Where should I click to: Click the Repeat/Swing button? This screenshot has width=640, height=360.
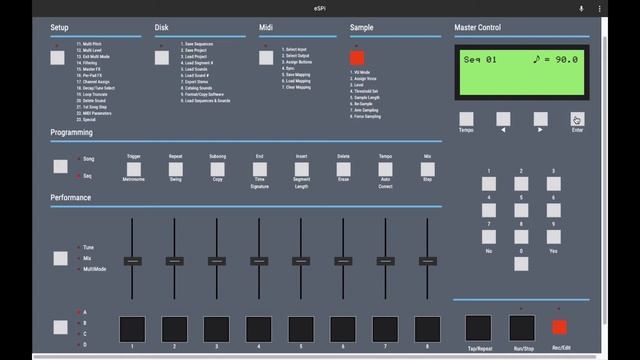[176, 169]
